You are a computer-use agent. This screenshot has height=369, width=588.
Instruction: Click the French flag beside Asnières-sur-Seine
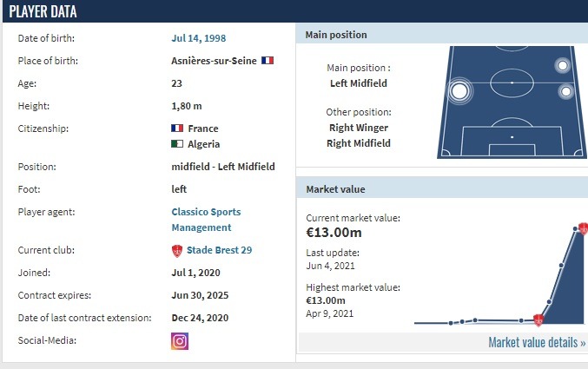click(x=268, y=61)
